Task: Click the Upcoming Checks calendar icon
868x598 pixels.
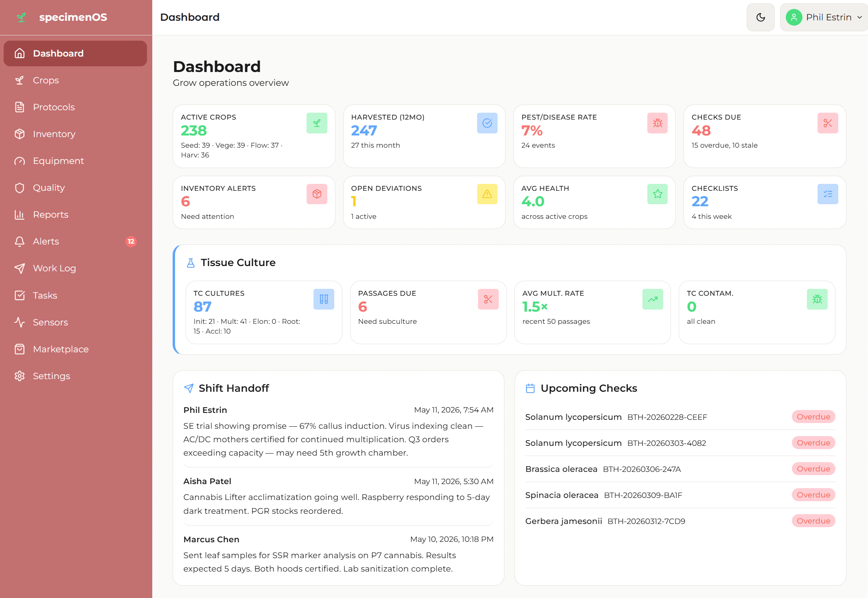Action: 530,388
